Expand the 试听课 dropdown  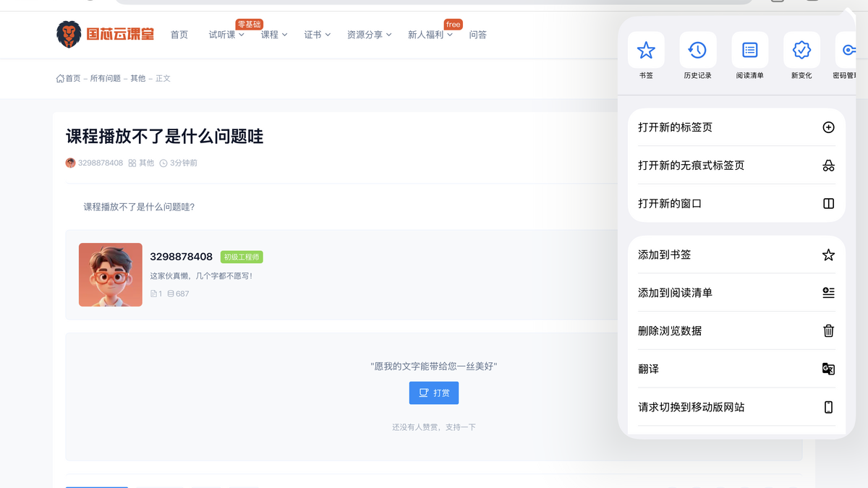click(225, 35)
